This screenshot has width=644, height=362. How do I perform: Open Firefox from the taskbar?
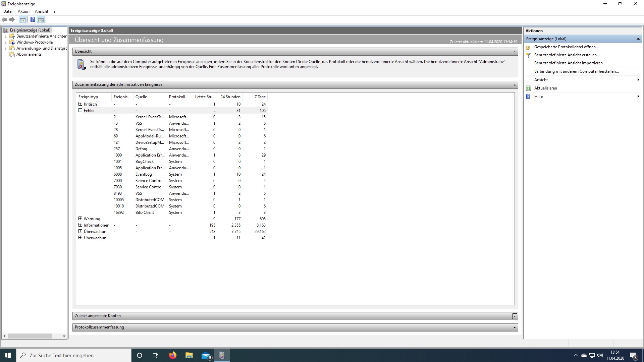172,355
